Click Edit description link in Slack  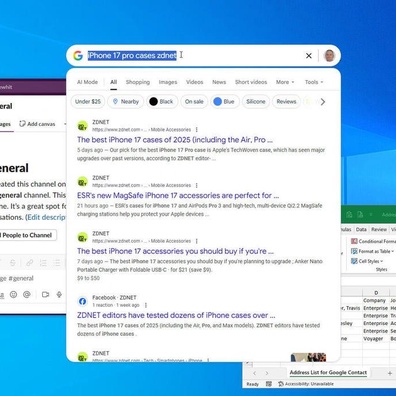[x=46, y=217]
